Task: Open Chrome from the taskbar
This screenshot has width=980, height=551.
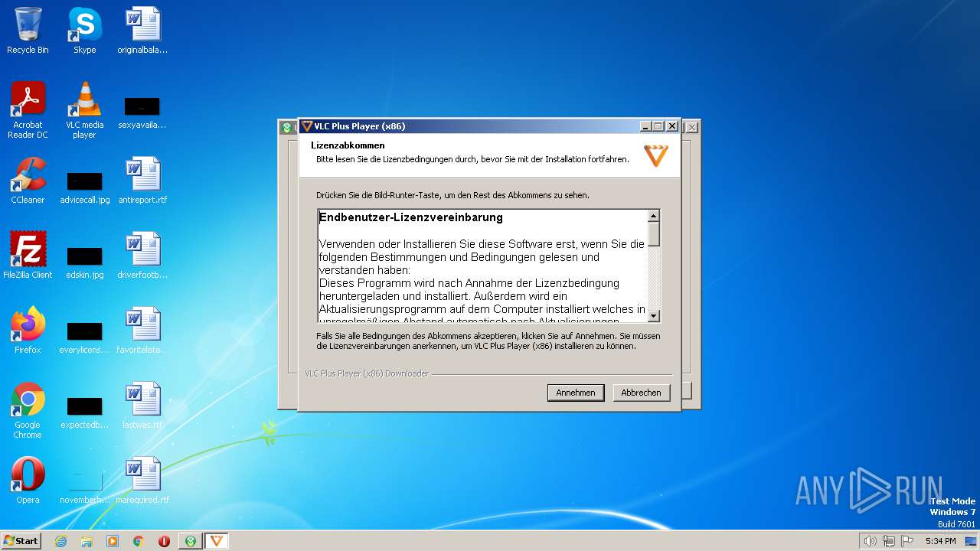Action: click(x=139, y=541)
